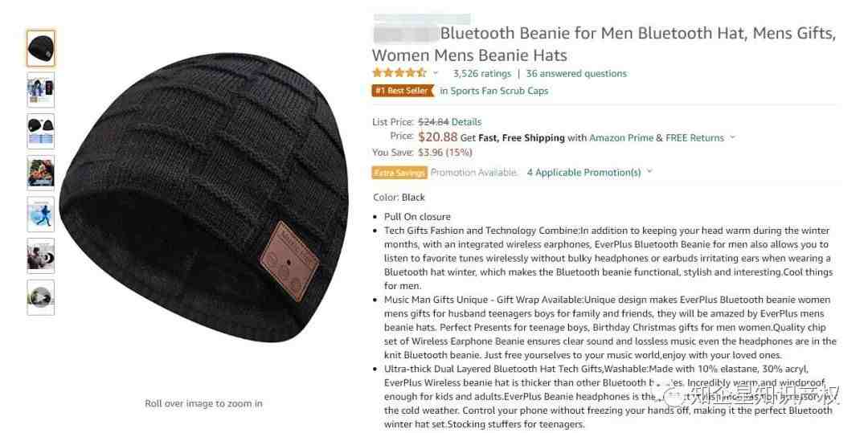Click the #1 Best Seller badge

point(403,91)
